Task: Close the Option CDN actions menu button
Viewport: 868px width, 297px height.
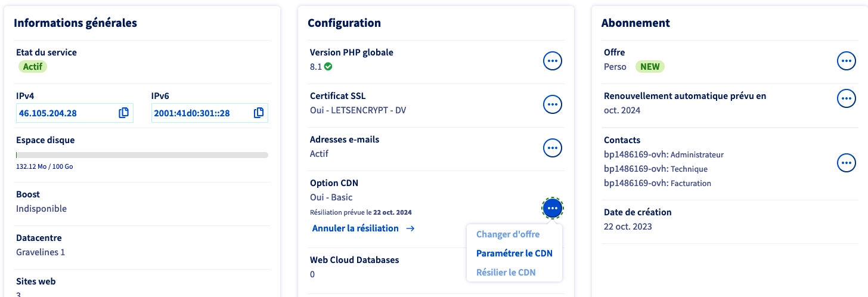Action: (553, 208)
